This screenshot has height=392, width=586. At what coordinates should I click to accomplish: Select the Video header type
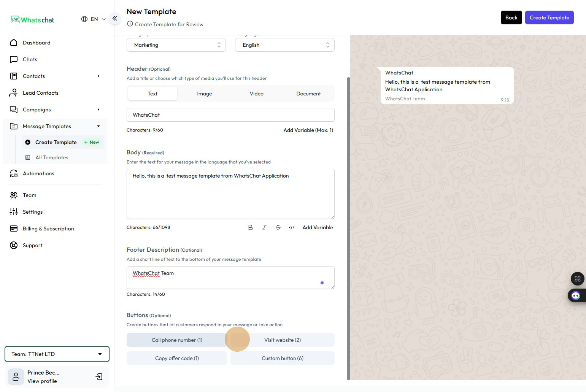pos(256,94)
